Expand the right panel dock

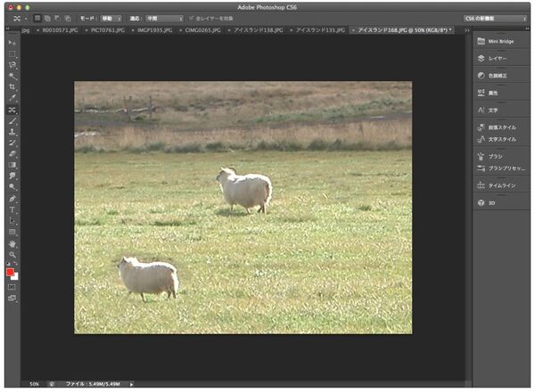pyautogui.click(x=526, y=29)
